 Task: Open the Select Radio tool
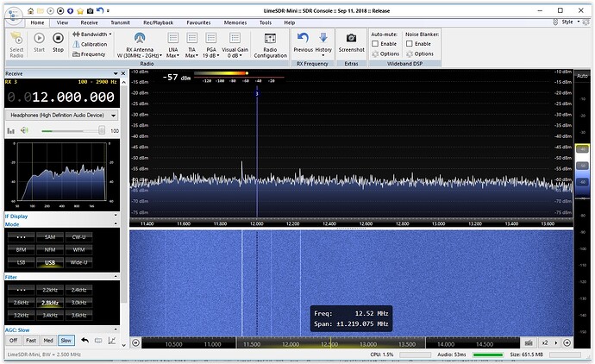[16, 43]
